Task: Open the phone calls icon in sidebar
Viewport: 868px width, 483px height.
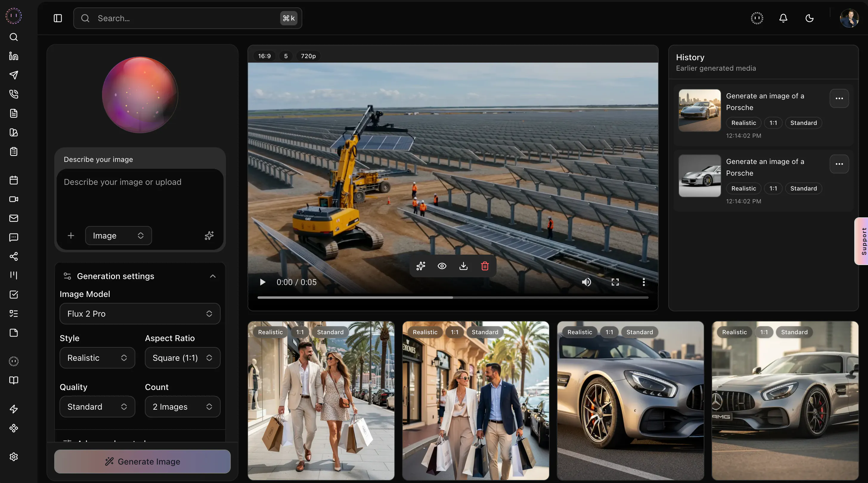Action: [13, 94]
